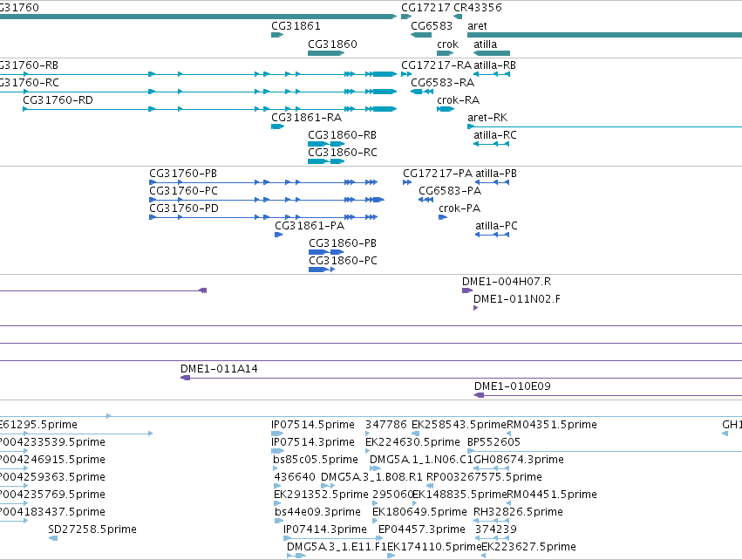Click the bs44e09.3prime EST
742x560 pixels.
click(x=279, y=521)
